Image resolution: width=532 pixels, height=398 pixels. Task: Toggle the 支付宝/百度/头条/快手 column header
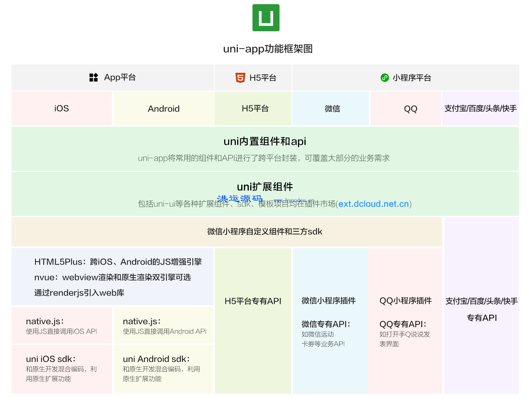click(480, 108)
